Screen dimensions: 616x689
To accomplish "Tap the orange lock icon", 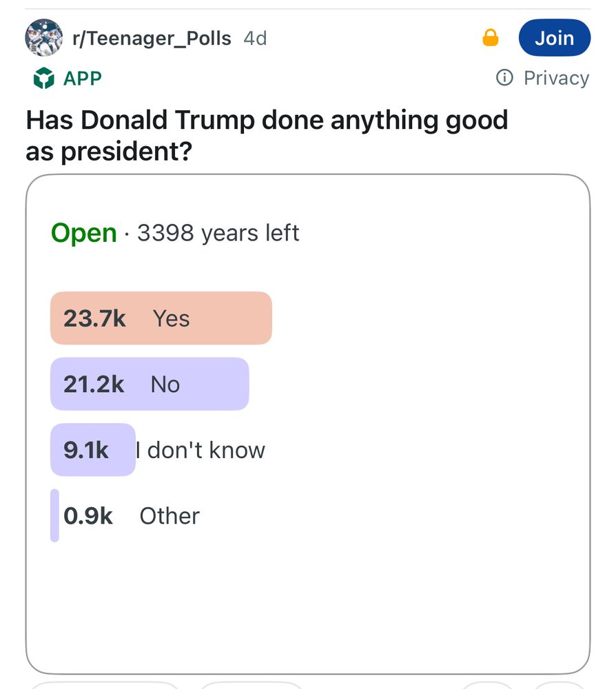I will click(491, 39).
